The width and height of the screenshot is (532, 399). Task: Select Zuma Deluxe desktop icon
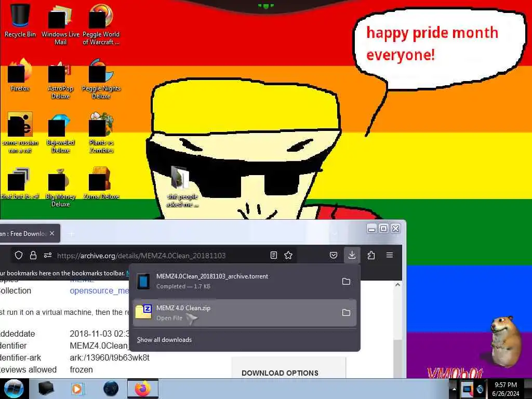(x=101, y=183)
